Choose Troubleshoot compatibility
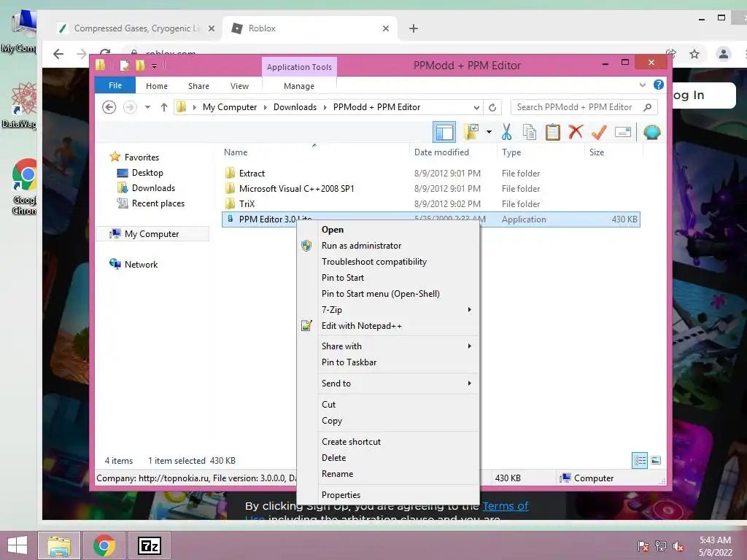 (x=388, y=262)
